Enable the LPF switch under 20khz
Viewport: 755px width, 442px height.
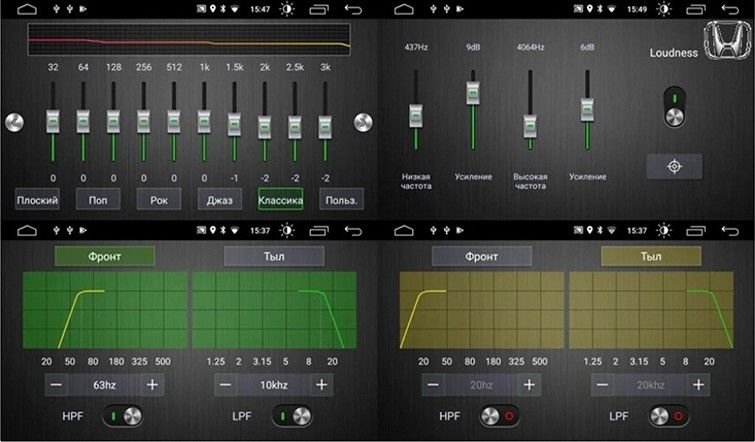(669, 416)
